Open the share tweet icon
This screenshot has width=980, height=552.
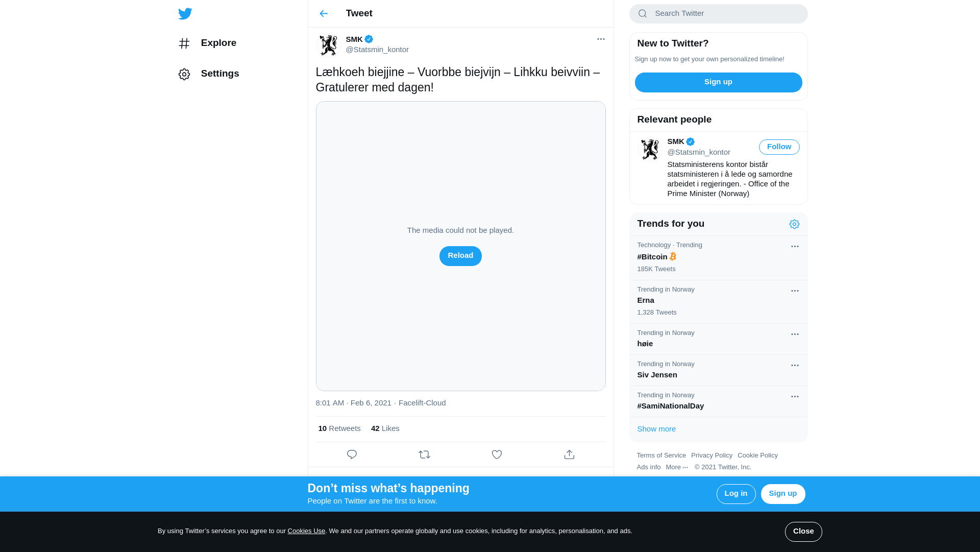pos(569,454)
